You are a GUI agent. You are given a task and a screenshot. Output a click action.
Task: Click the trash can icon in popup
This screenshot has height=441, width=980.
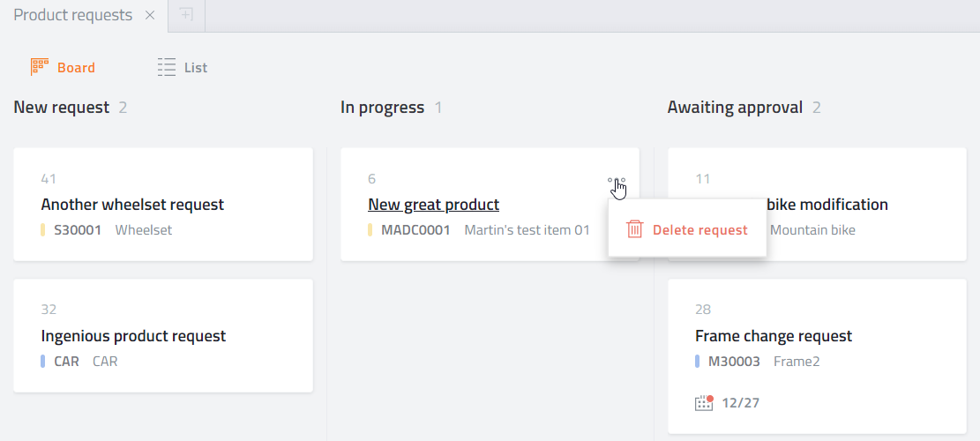(x=634, y=229)
